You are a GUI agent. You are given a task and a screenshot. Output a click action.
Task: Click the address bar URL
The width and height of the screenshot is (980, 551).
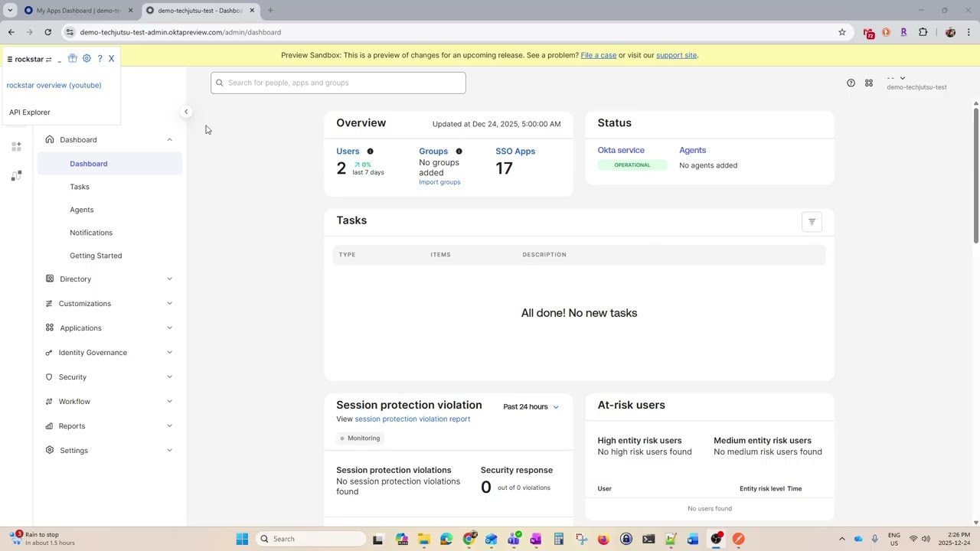click(x=180, y=32)
